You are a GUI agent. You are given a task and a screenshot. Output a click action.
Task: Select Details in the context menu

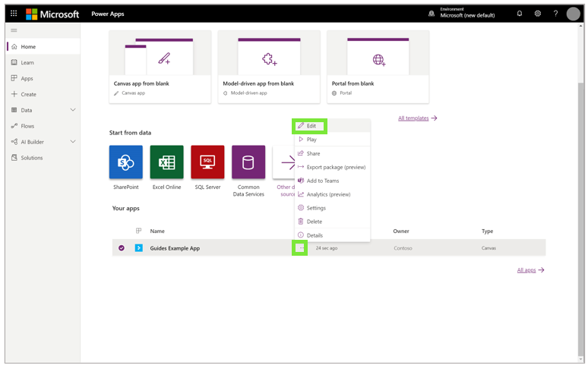click(332, 235)
